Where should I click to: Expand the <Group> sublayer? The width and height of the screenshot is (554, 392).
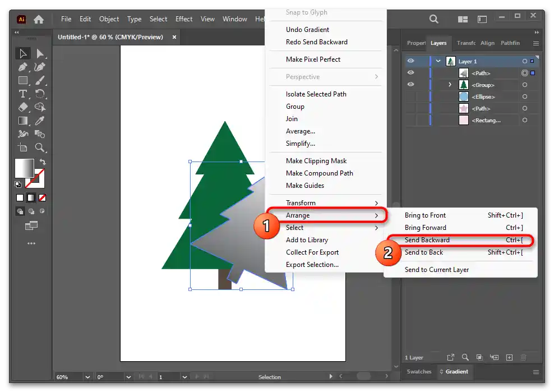point(450,85)
